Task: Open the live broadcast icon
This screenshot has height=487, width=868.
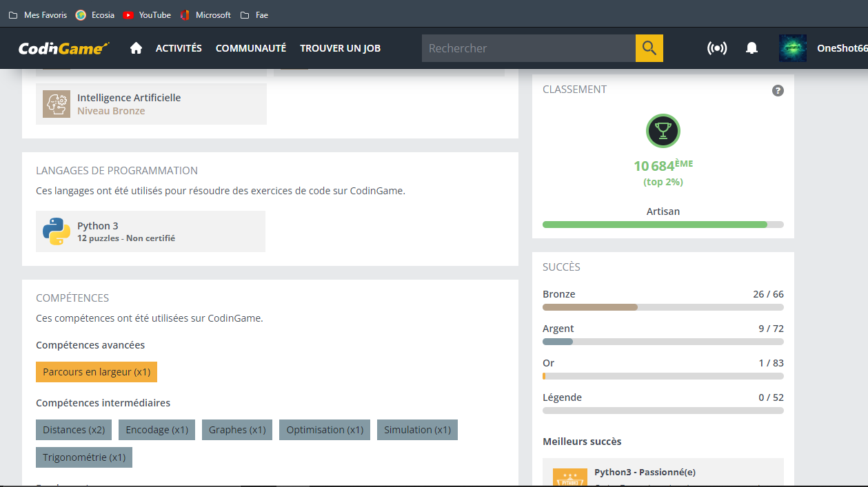Action: tap(717, 48)
